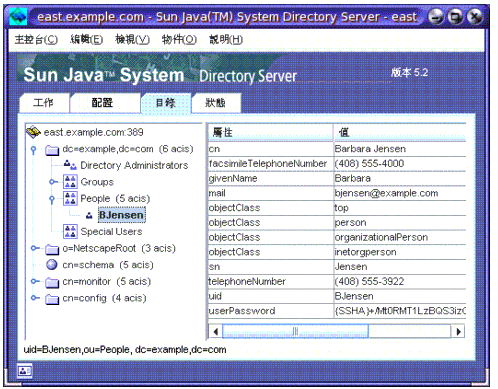Click the Special Users unit icon
Viewport: 498px width, 389px height.
[70, 231]
